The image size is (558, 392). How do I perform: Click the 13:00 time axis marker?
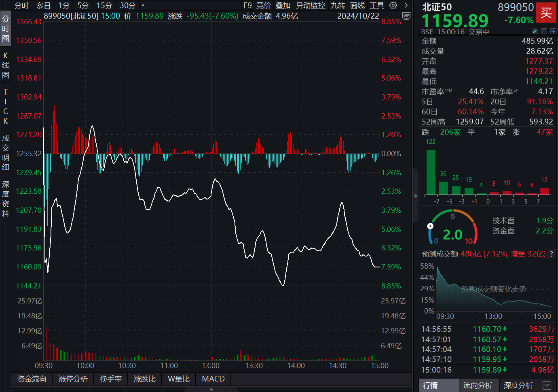pyautogui.click(x=211, y=366)
